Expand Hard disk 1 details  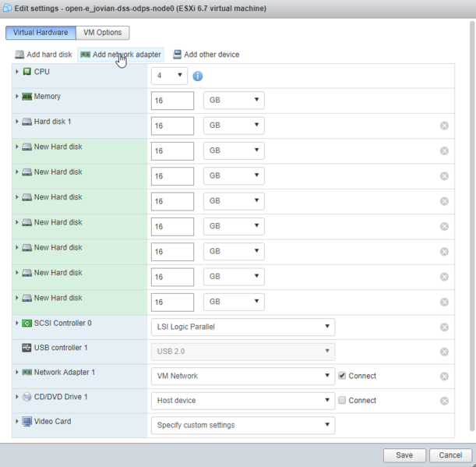17,122
